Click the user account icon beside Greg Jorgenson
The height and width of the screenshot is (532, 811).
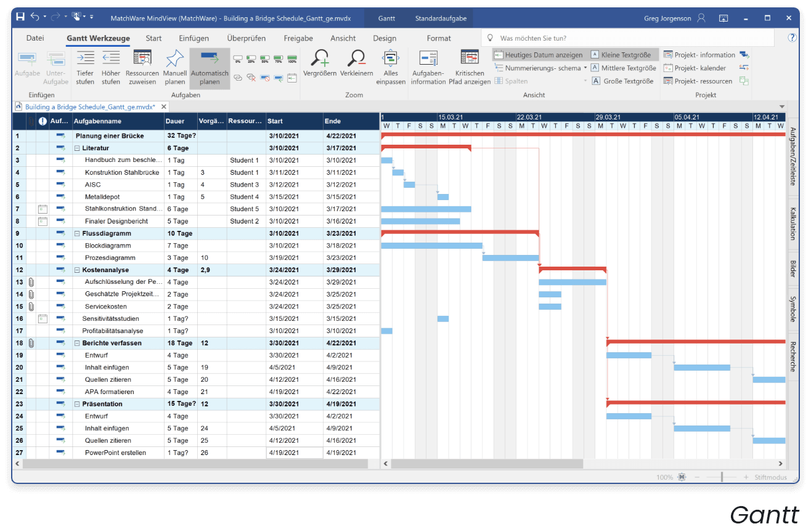pyautogui.click(x=701, y=18)
